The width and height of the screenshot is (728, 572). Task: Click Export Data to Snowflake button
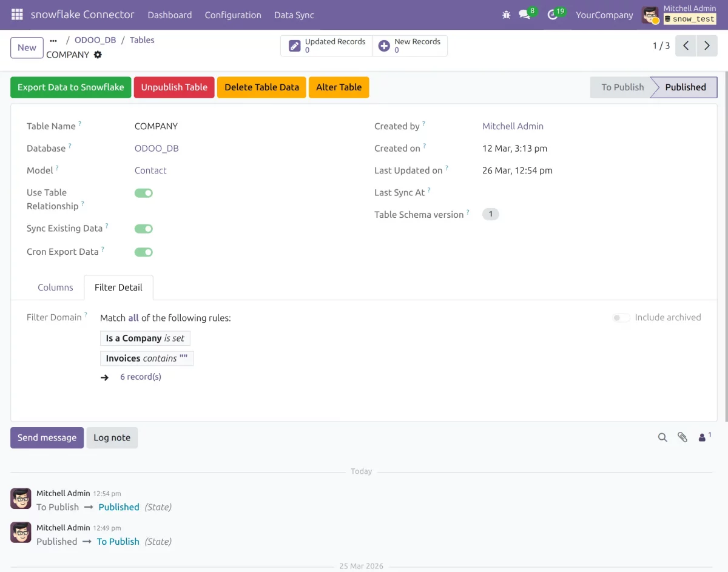[70, 87]
